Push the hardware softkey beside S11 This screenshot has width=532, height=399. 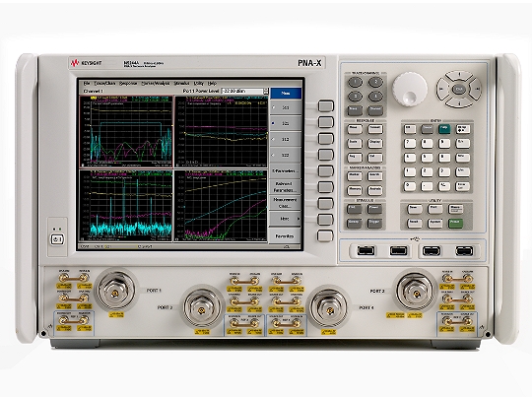(326, 106)
